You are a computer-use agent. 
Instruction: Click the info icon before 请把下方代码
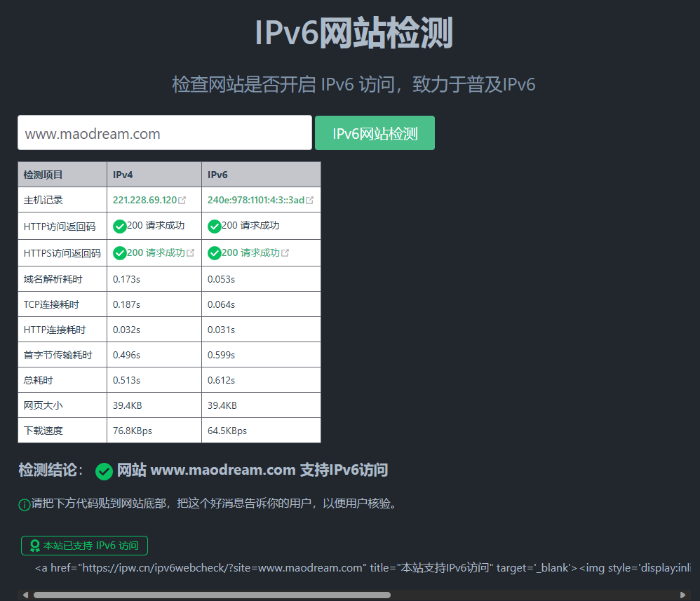coord(24,504)
